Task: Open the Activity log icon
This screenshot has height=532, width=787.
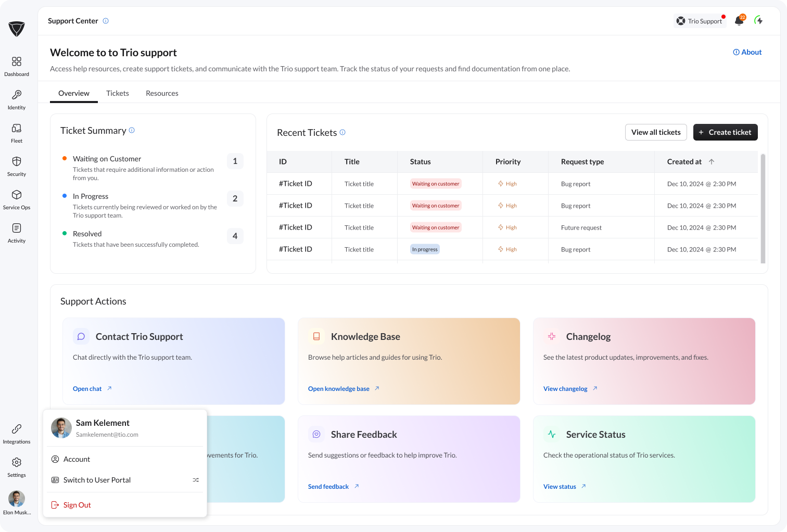Action: click(17, 233)
